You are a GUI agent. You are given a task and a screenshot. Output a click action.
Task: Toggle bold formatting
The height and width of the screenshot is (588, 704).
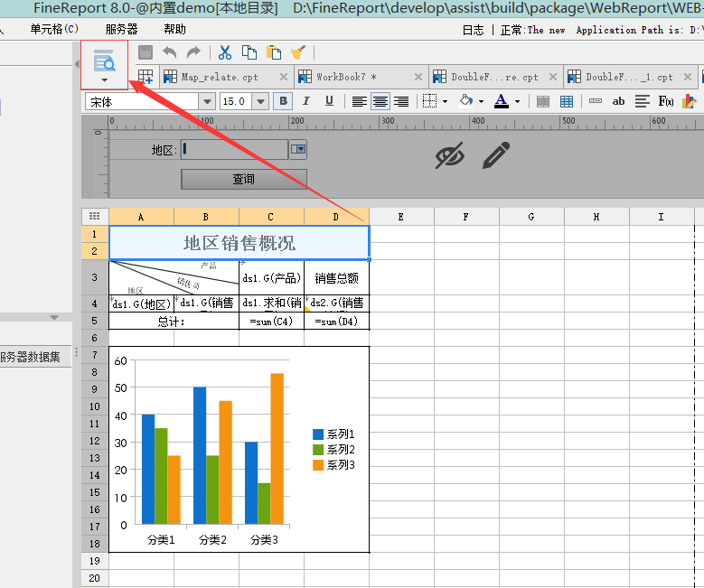pyautogui.click(x=283, y=101)
